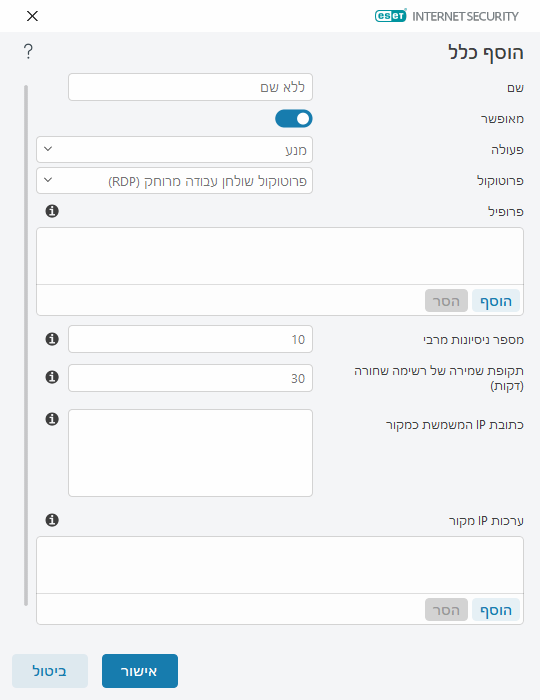This screenshot has width=540, height=700.
Task: Click the maximum attempts field with 10
Action: click(191, 339)
